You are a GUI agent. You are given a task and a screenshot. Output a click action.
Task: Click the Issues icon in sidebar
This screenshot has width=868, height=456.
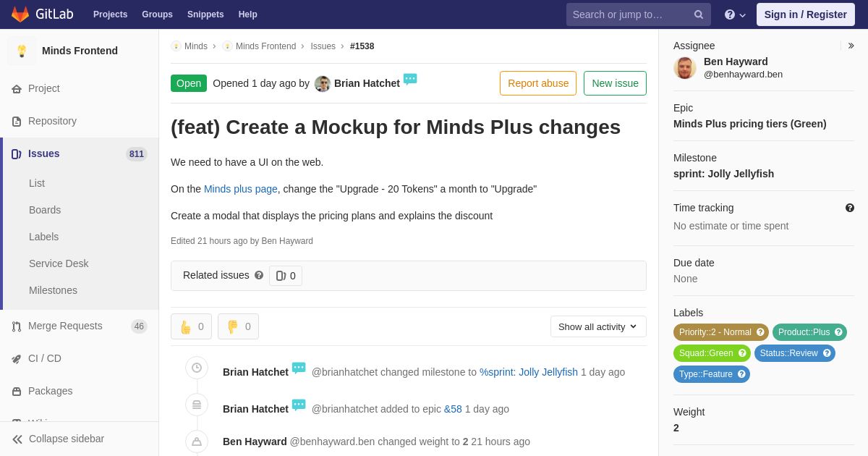(17, 154)
